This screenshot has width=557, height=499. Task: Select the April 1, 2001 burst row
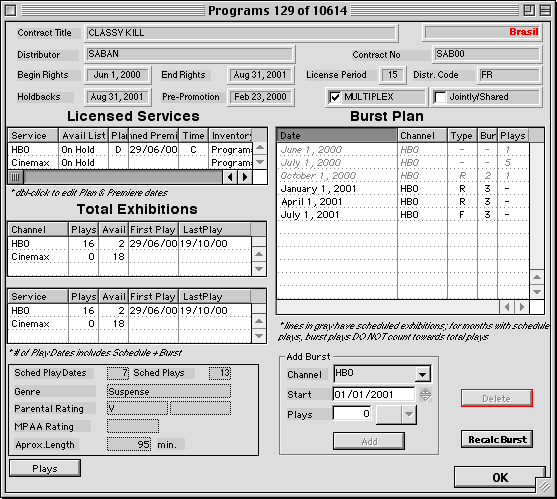pyautogui.click(x=403, y=202)
